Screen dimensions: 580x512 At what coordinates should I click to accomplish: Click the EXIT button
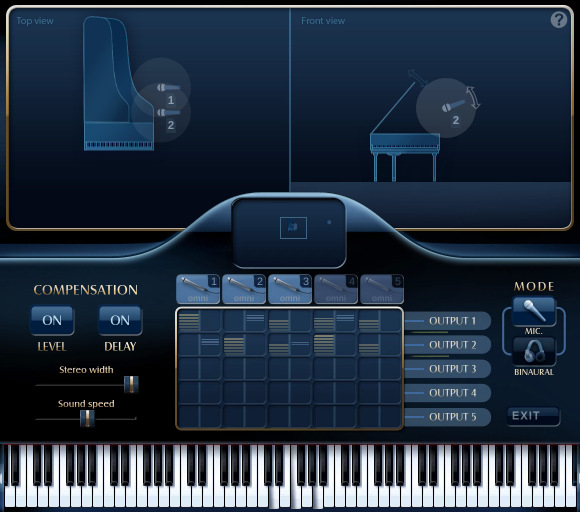coord(533,416)
